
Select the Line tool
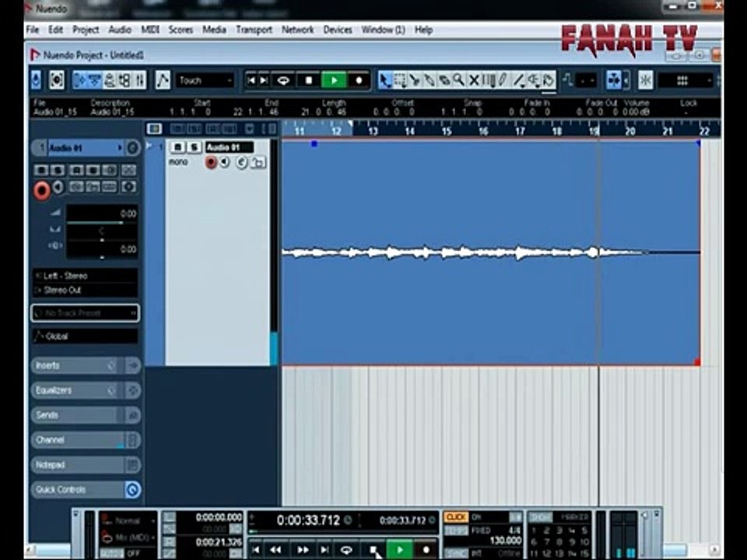click(518, 80)
